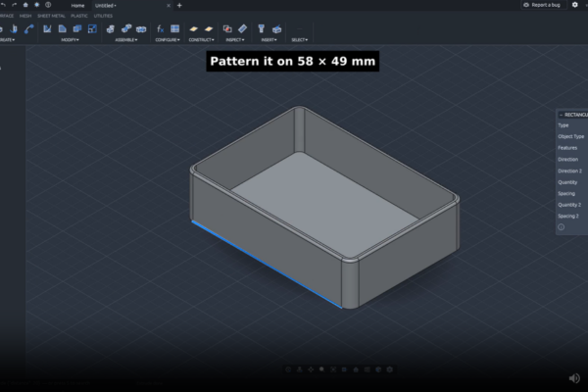The width and height of the screenshot is (588, 392).
Task: Select the inner floor face of the box
Action: (324, 207)
